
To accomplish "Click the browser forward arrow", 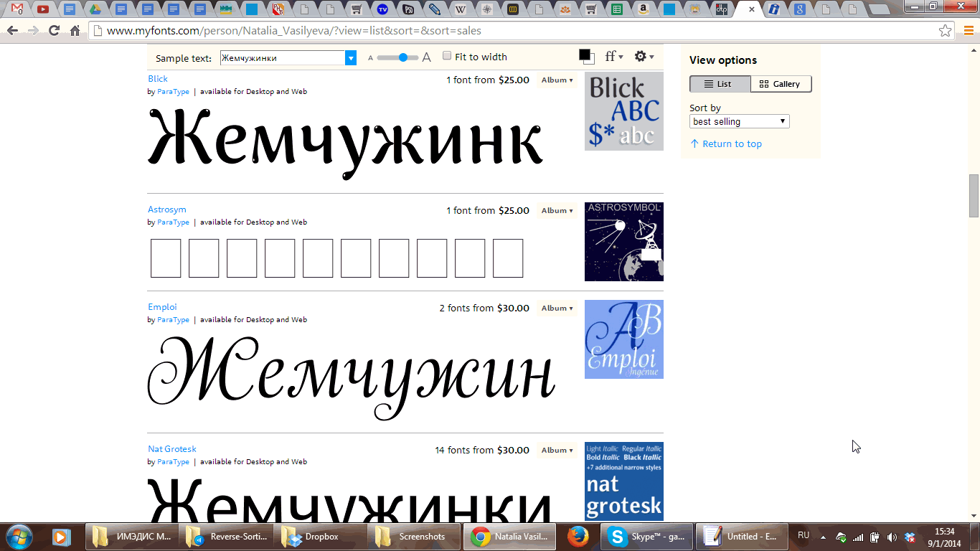I will (33, 31).
